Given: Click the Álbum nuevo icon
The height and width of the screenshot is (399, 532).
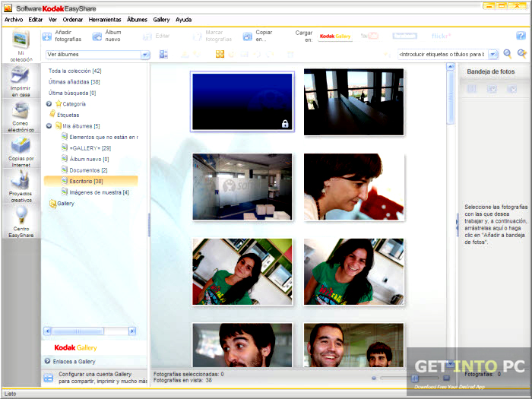Looking at the screenshot, I should [97, 36].
